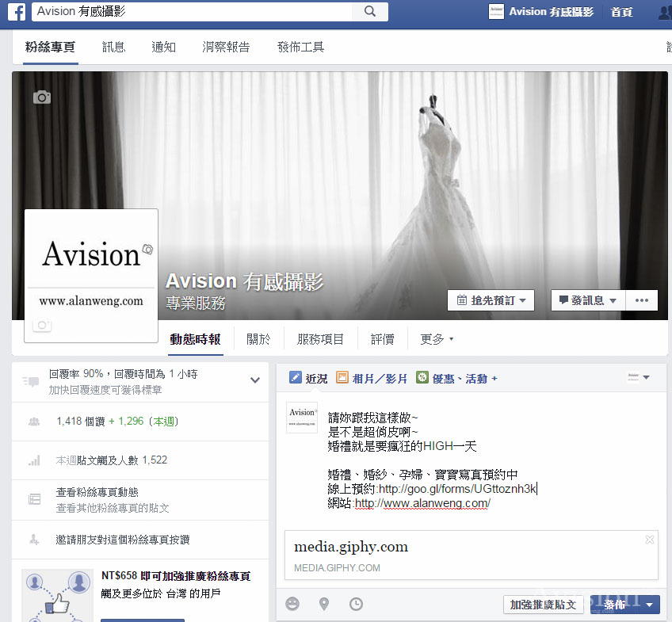The width and height of the screenshot is (672, 622).
Task: Expand the response rate chevron
Action: pyautogui.click(x=255, y=380)
